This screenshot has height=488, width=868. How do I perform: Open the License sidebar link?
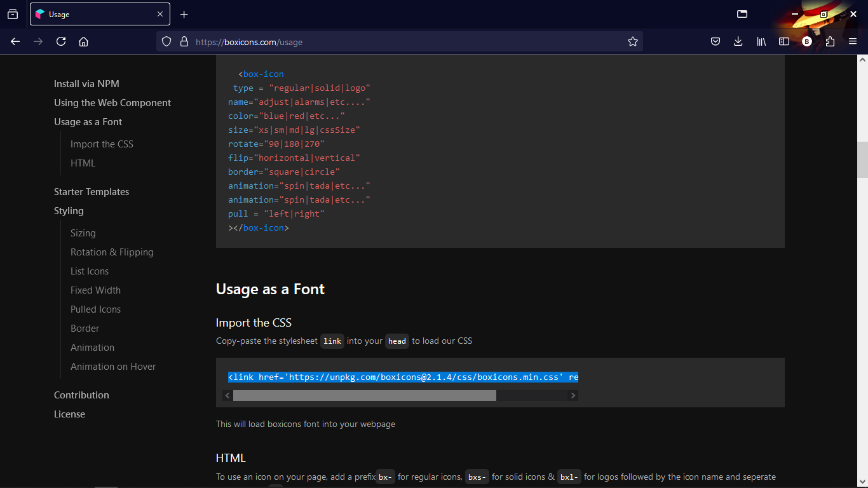[69, 414]
